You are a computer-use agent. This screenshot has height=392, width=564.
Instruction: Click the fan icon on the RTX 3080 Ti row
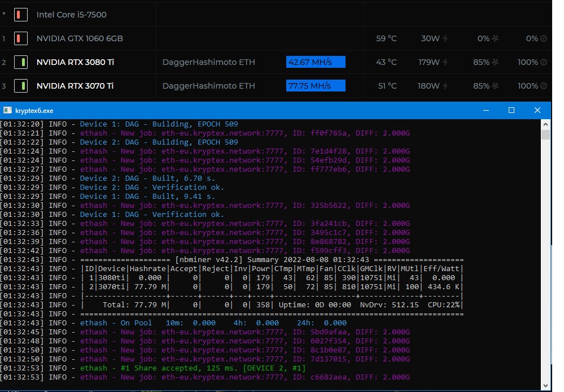pyautogui.click(x=495, y=62)
